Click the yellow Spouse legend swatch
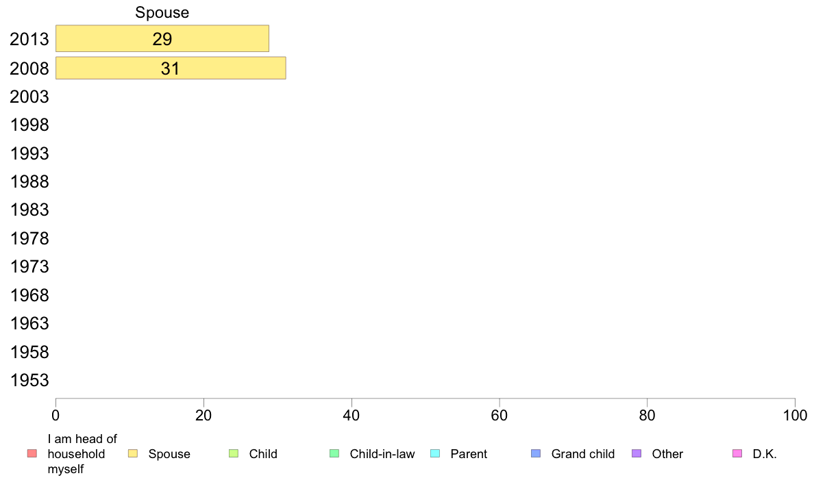This screenshot has height=504, width=814. pyautogui.click(x=133, y=453)
